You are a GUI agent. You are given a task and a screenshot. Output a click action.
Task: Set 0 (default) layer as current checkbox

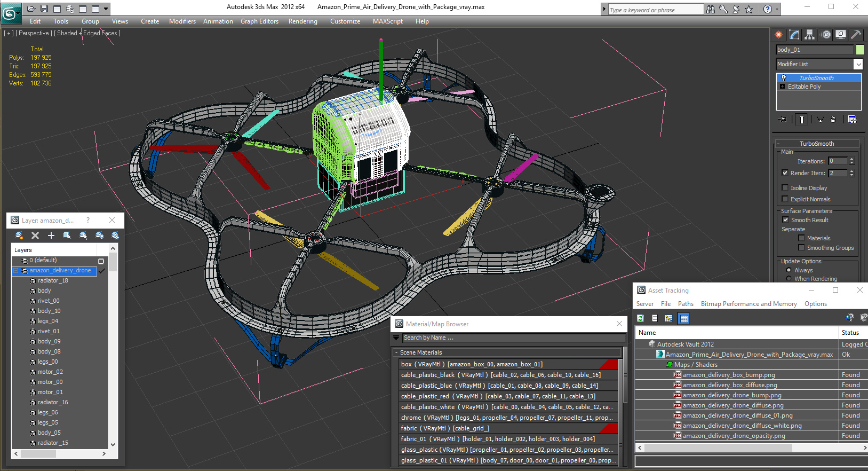tap(101, 261)
